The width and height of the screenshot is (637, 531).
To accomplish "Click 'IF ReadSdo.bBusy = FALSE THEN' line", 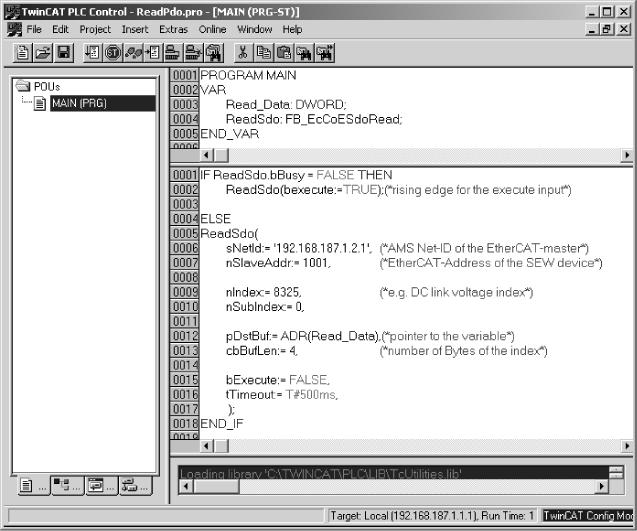I will pos(296,175).
